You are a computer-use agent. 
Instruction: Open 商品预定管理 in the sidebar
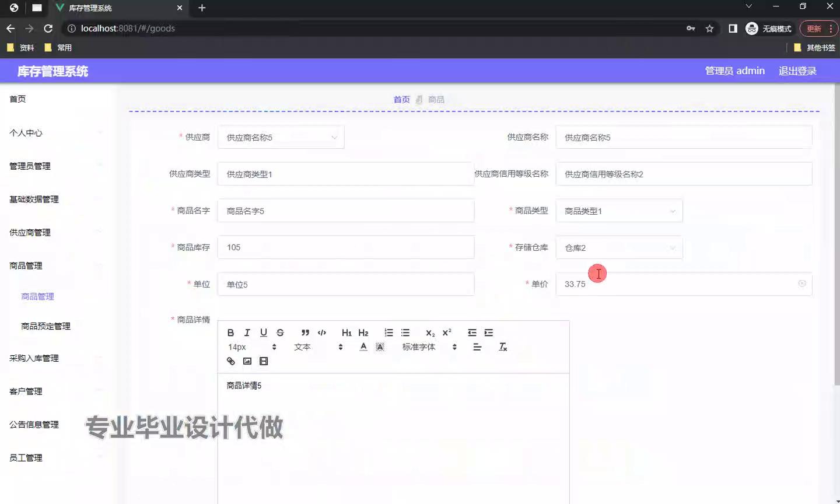pos(45,326)
